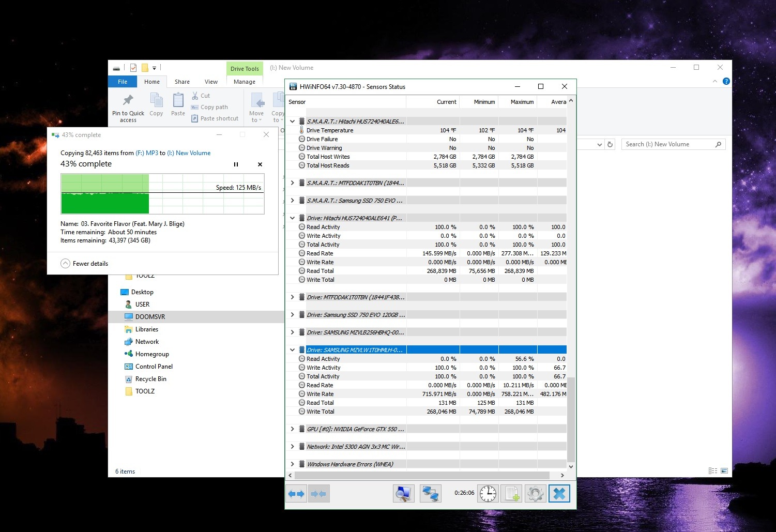The image size is (776, 532).
Task: Click the HWiNFO expand layout arrows icon
Action: tap(296, 494)
